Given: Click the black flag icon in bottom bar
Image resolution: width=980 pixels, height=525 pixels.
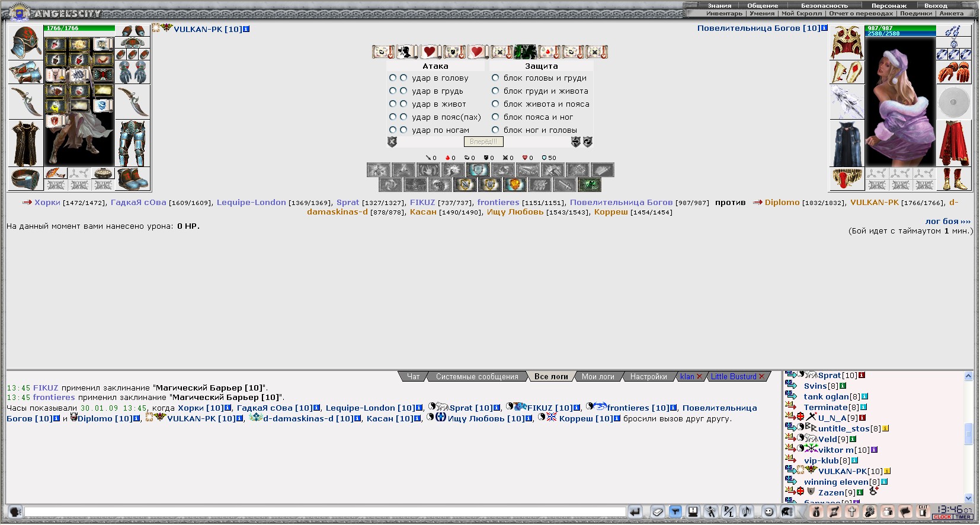Looking at the screenshot, I should [x=905, y=511].
